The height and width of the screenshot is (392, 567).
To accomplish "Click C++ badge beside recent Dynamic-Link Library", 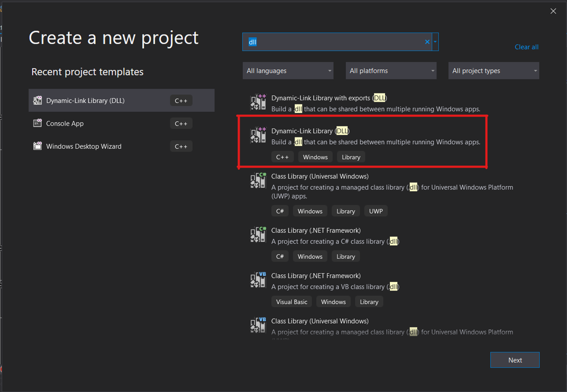I will pyautogui.click(x=181, y=101).
